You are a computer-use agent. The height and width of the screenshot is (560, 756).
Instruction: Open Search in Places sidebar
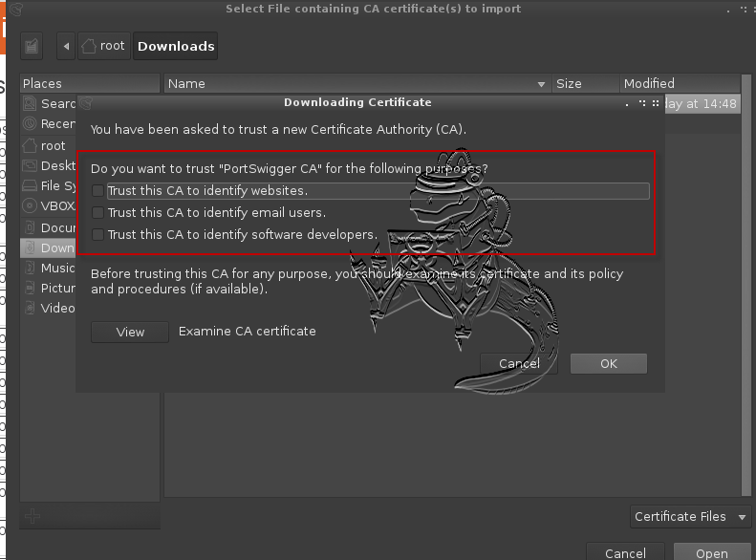[49, 103]
